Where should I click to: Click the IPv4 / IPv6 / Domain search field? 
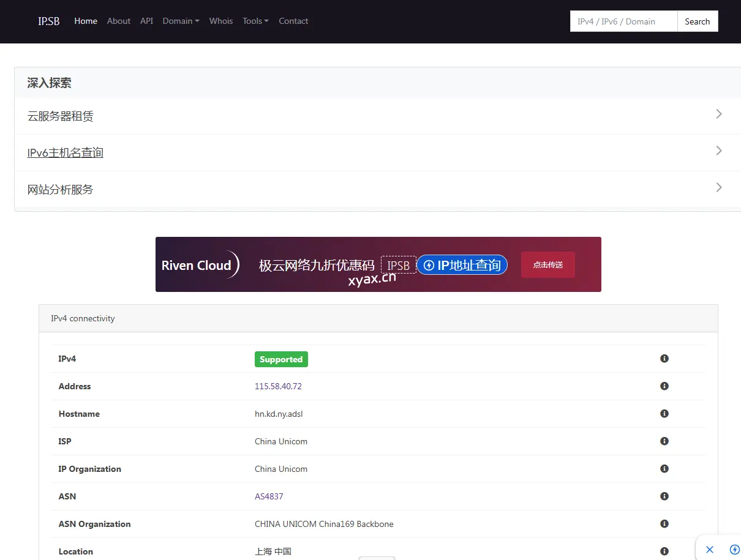click(x=623, y=21)
